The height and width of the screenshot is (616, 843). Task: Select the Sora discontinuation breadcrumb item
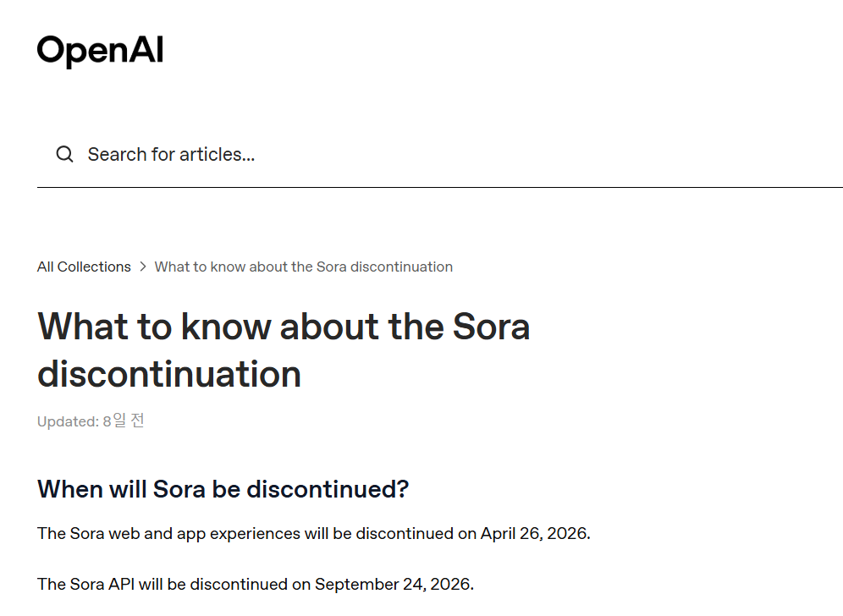click(303, 267)
